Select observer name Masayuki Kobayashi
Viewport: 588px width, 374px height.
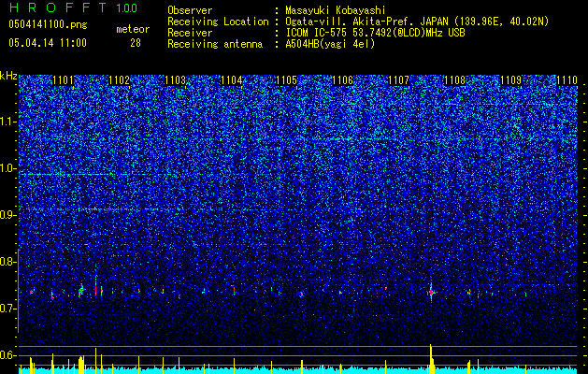tap(336, 10)
